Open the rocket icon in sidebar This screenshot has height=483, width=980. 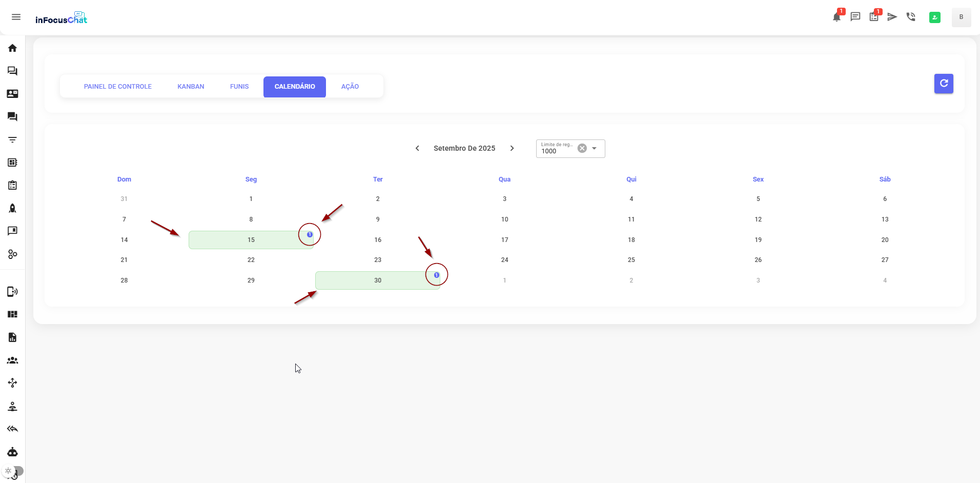(12, 208)
